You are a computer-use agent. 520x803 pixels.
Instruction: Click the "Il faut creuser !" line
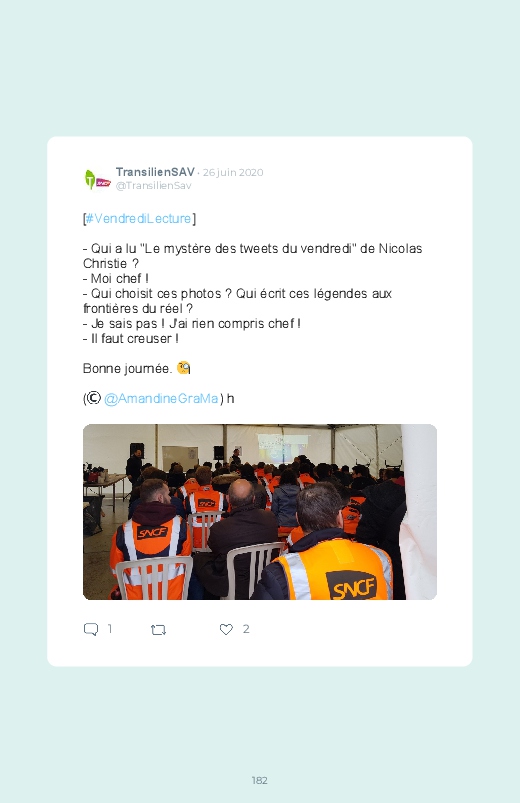point(131,339)
